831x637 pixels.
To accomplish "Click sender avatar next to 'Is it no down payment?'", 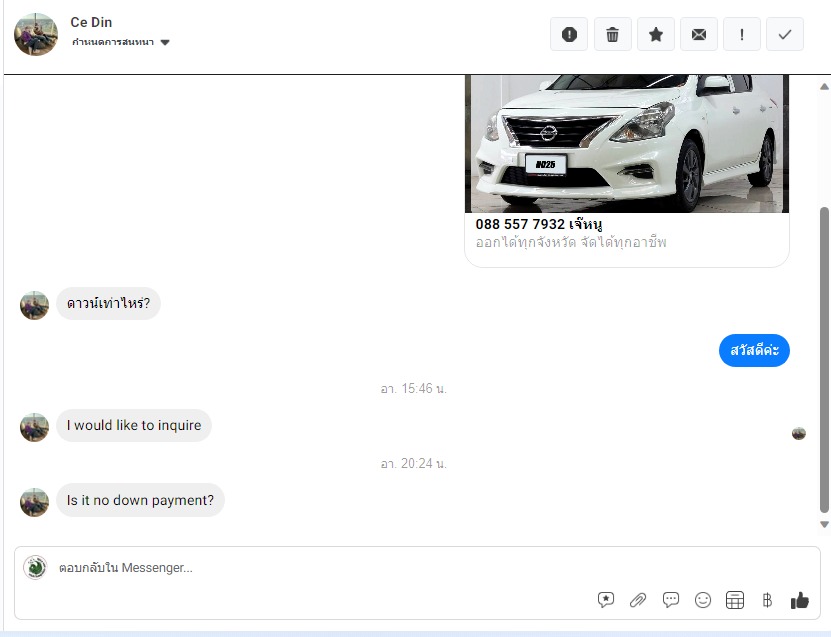I will click(x=34, y=502).
